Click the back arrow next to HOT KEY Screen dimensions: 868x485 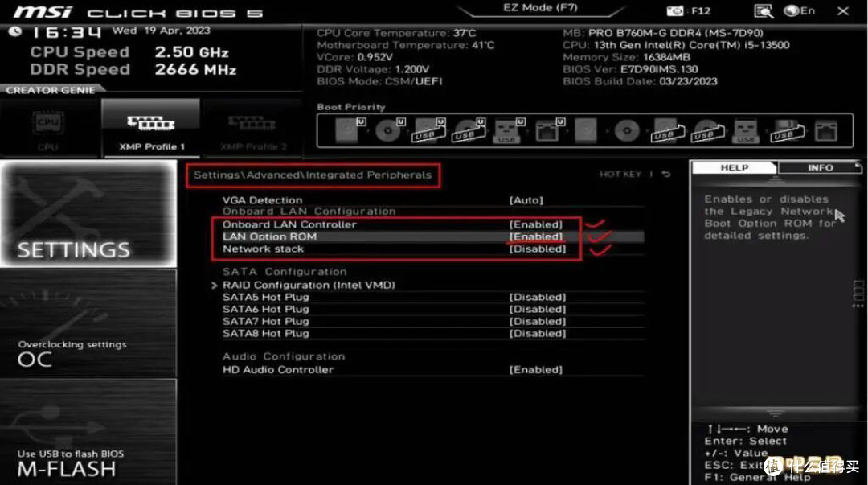click(x=666, y=174)
